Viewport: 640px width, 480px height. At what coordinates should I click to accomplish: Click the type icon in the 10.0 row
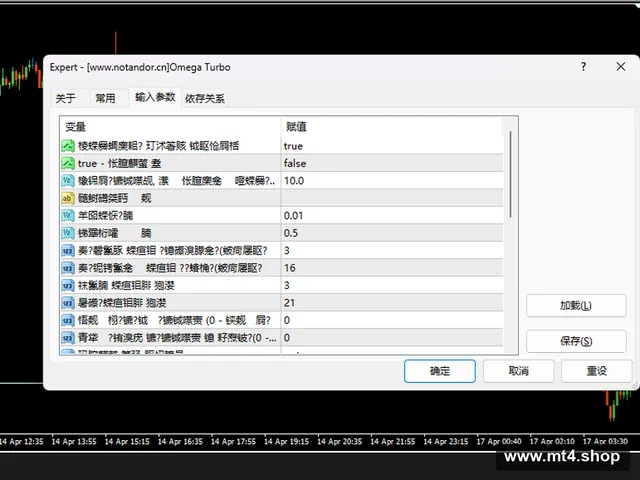click(68, 181)
